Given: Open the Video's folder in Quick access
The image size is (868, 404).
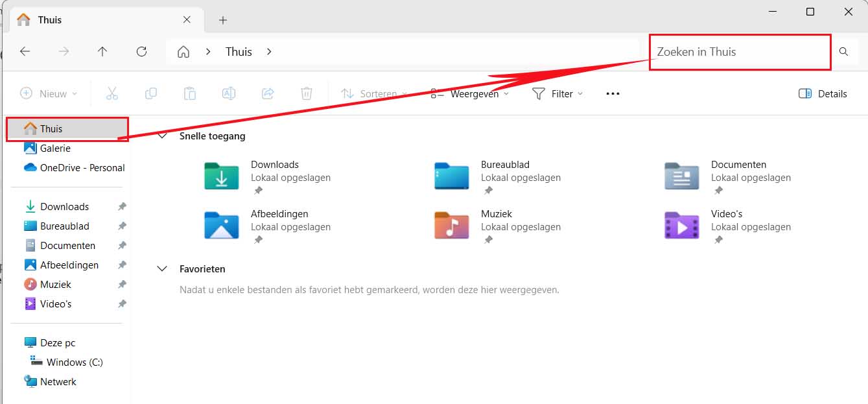Looking at the screenshot, I should (681, 225).
